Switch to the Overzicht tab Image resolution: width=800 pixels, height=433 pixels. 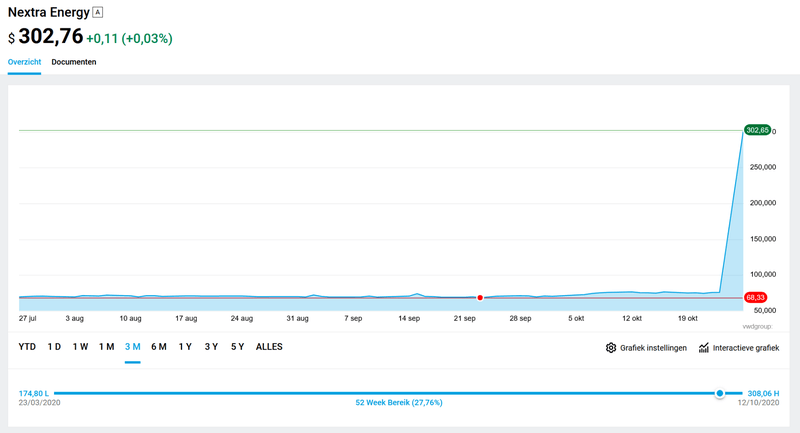pos(24,62)
